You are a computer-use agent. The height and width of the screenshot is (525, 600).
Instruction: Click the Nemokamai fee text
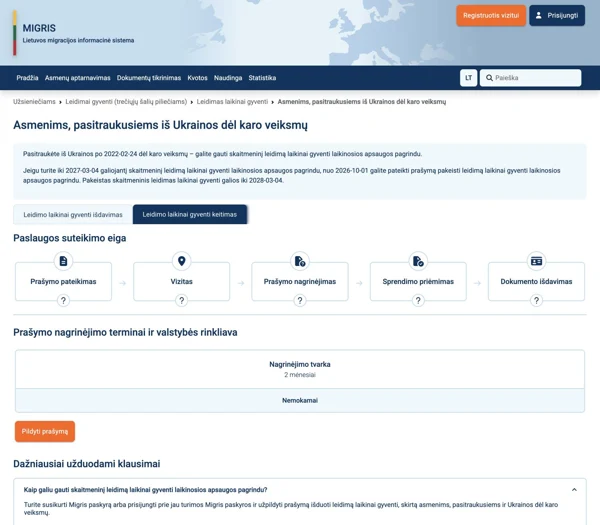(x=300, y=400)
